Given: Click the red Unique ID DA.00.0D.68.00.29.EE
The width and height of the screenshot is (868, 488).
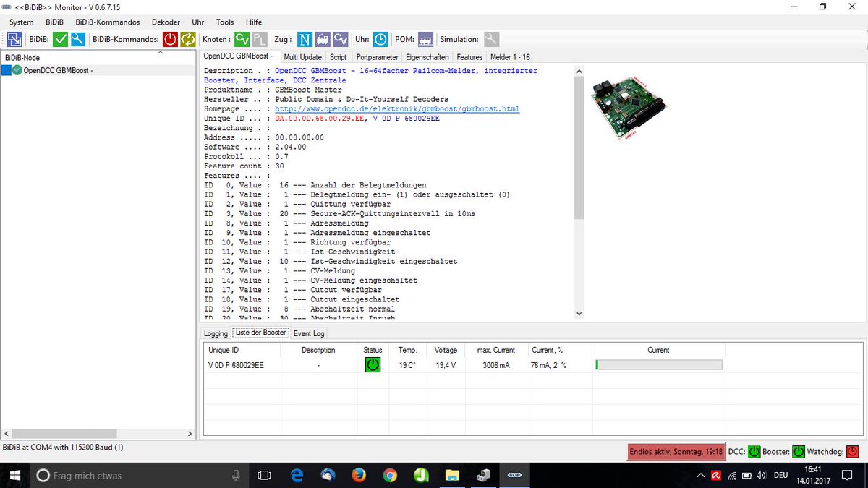Looking at the screenshot, I should tap(318, 119).
